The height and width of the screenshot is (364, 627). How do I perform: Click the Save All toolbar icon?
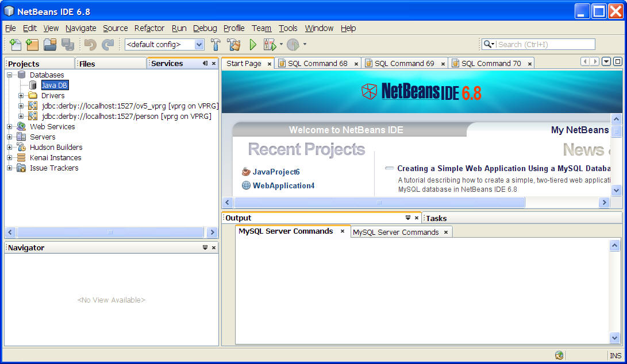click(x=68, y=44)
